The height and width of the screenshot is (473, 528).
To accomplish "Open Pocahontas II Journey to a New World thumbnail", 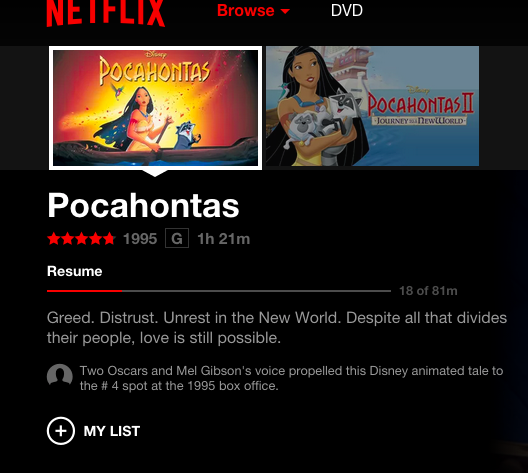I will tap(372, 106).
